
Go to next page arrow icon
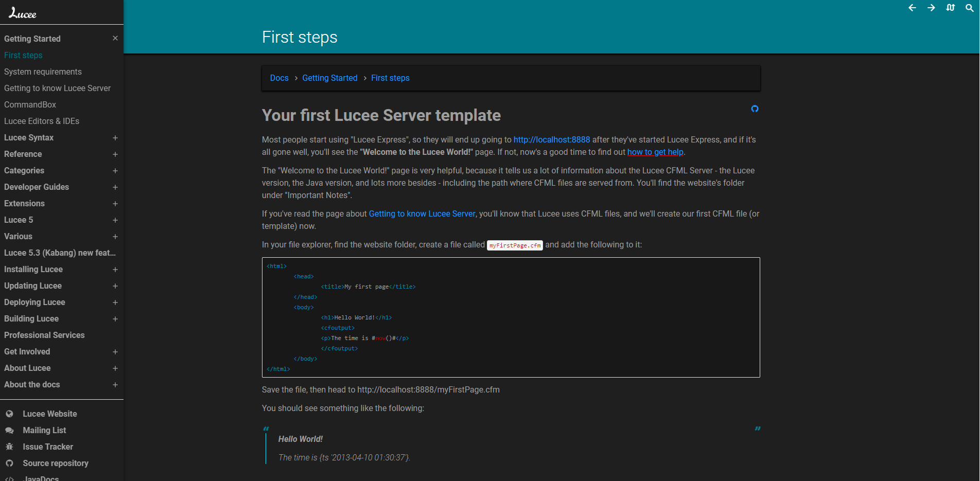[x=931, y=8]
